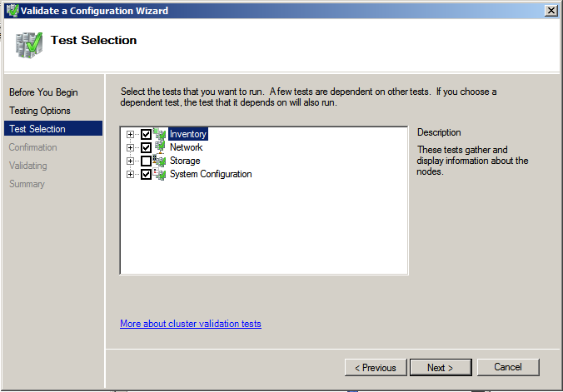Screen dimensions: 563x392
Task: Go to Testing Options step
Action: coord(40,111)
